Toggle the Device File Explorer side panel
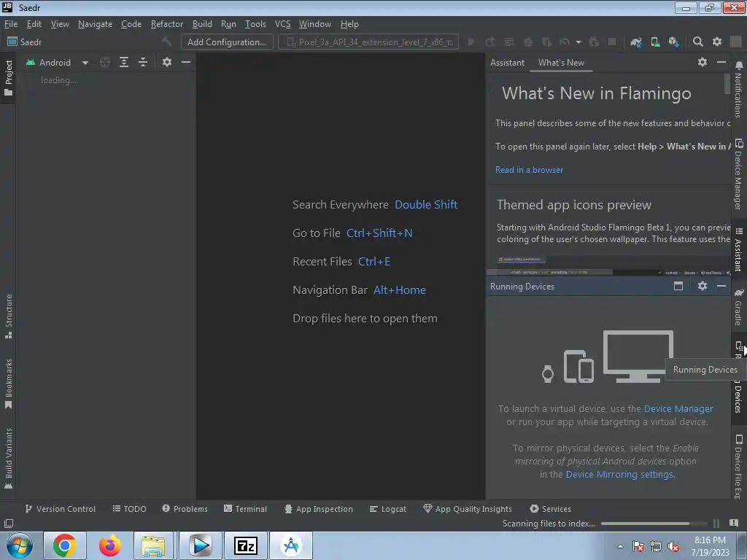The width and height of the screenshot is (747, 560). 738,467
